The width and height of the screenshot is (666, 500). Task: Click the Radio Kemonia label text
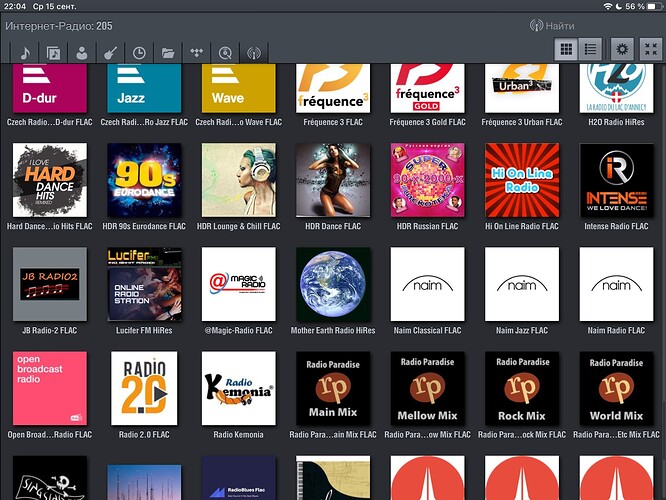pyautogui.click(x=239, y=435)
